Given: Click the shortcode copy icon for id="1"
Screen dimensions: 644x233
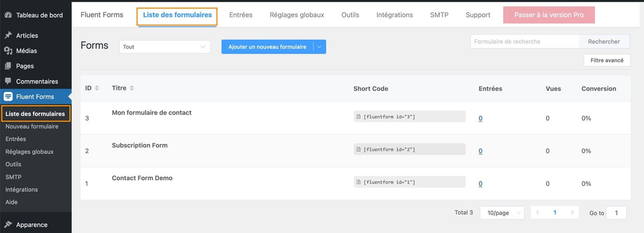Looking at the screenshot, I should point(358,182).
